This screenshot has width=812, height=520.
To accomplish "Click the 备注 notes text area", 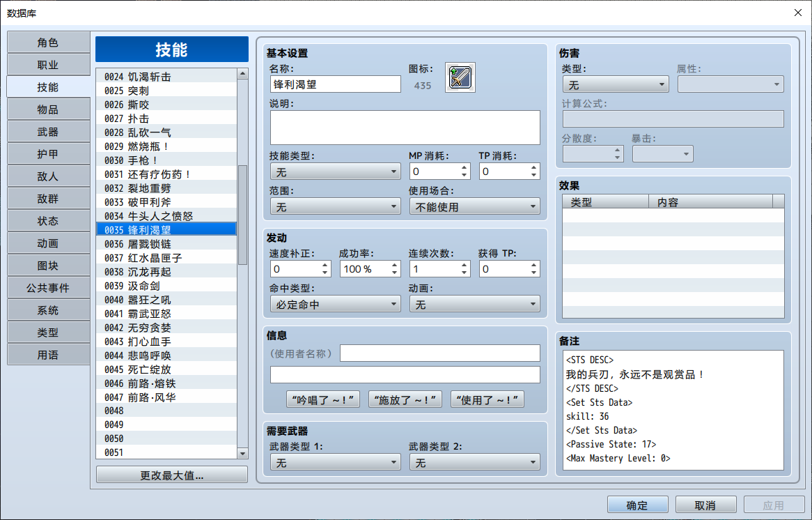I will (673, 410).
